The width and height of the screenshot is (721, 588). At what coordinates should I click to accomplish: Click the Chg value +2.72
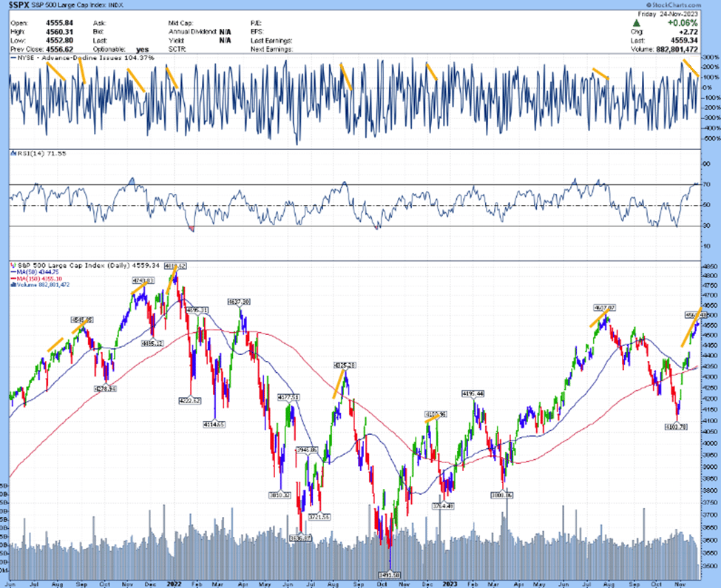[688, 32]
